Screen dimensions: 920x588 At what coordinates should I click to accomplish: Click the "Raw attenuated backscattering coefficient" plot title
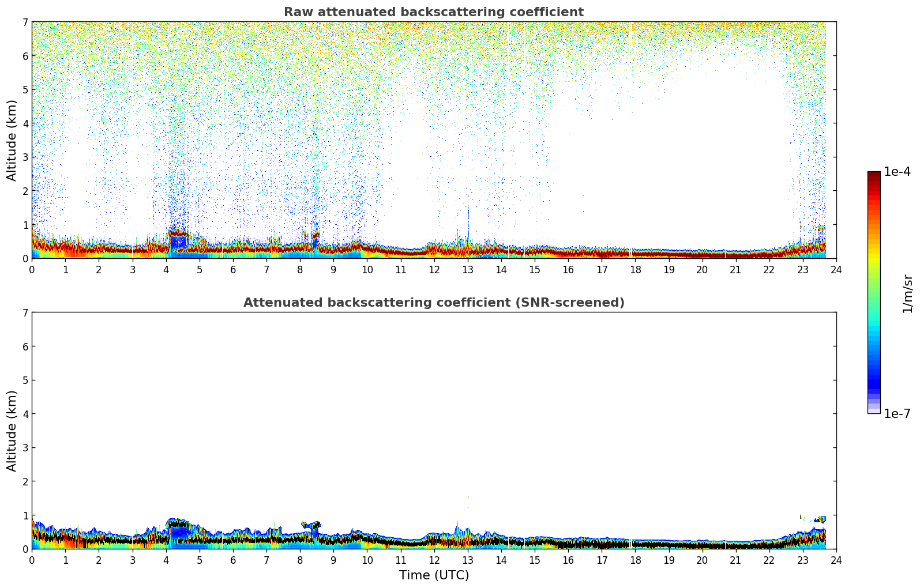(433, 12)
